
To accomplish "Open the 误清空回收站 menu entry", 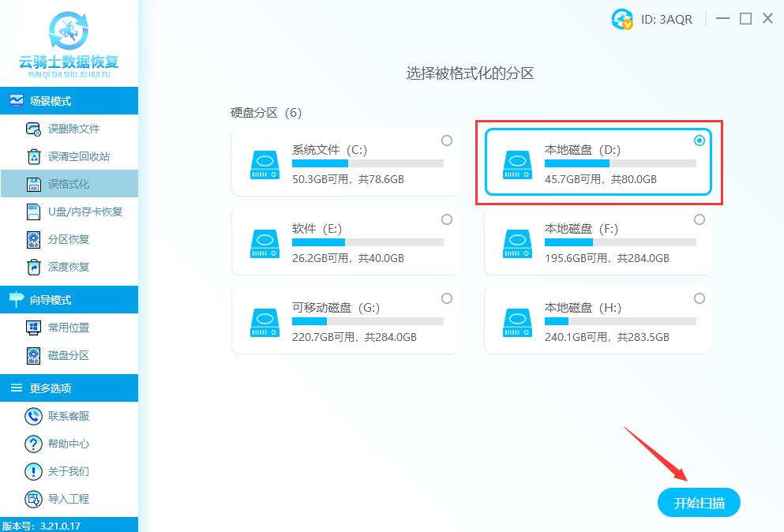I will (69, 156).
